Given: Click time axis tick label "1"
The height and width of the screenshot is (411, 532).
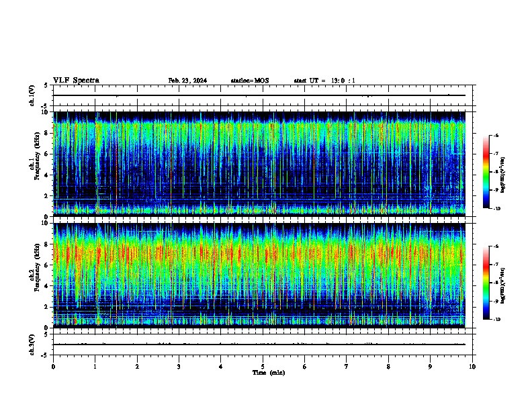Looking at the screenshot, I should [95, 367].
